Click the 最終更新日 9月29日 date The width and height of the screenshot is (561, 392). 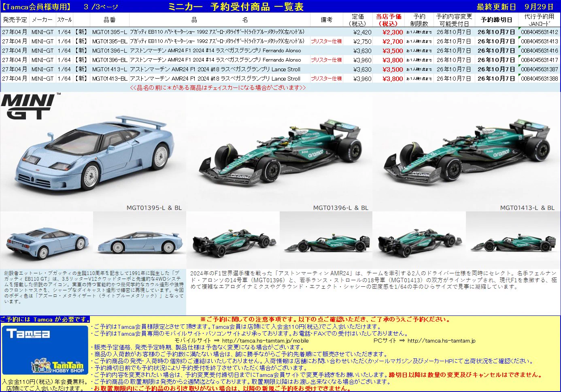pyautogui.click(x=515, y=7)
